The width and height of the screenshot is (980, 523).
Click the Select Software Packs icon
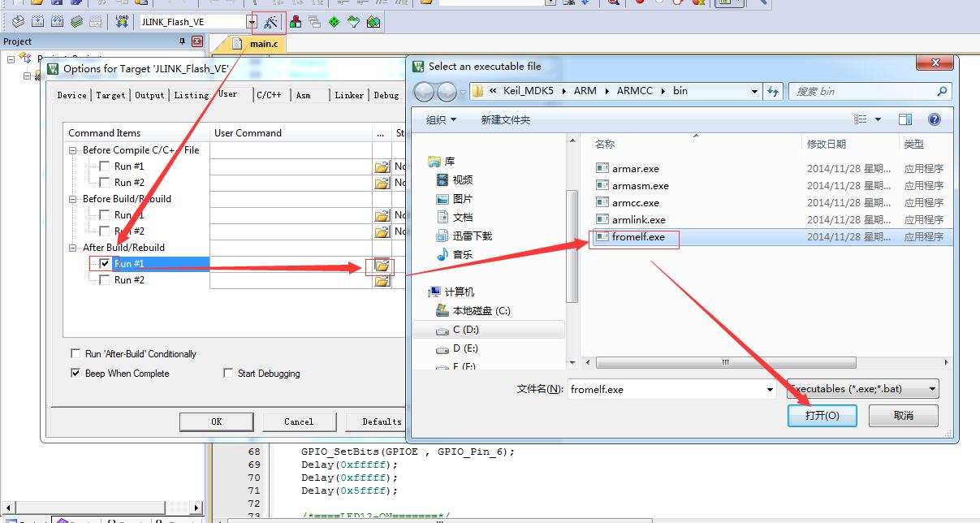point(353,22)
